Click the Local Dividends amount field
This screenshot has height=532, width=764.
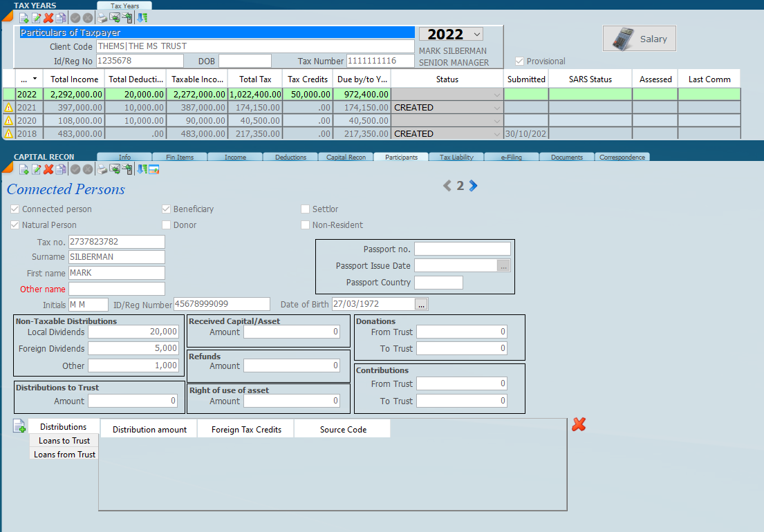pyautogui.click(x=133, y=332)
